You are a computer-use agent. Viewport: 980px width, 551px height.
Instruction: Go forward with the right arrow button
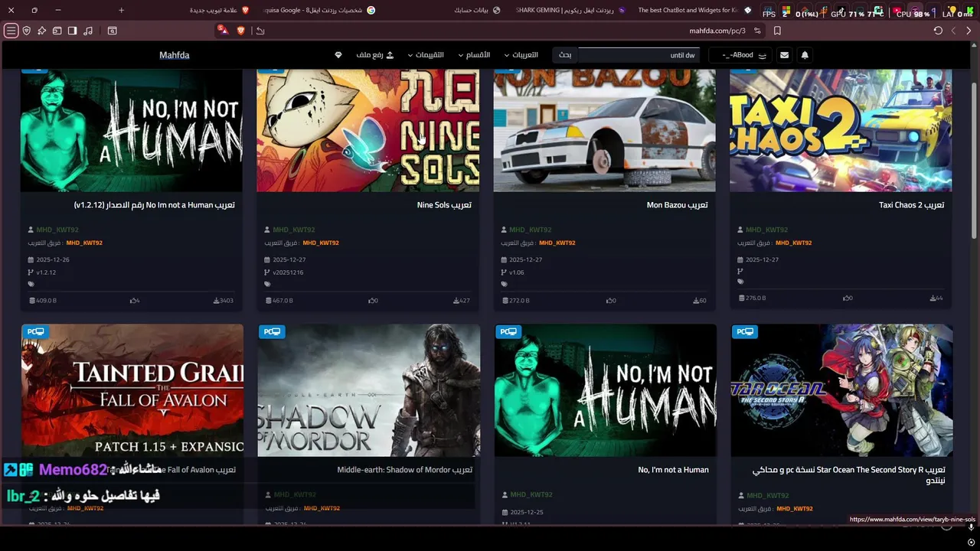[x=969, y=31]
